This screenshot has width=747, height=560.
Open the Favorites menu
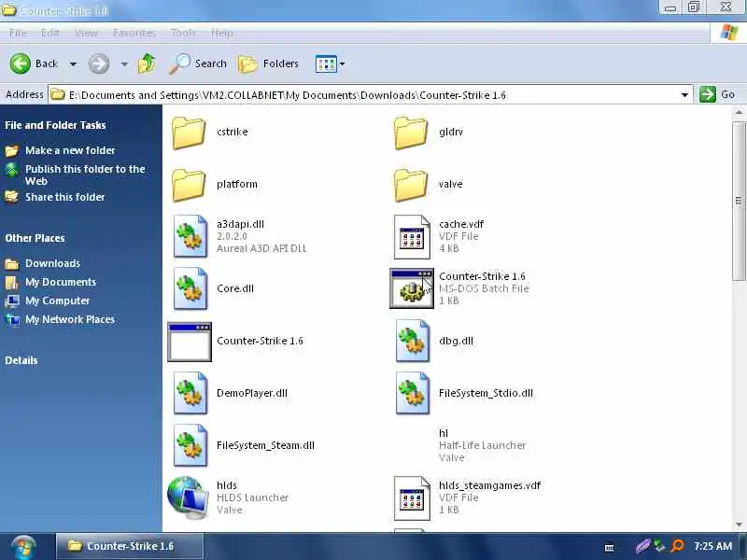pyautogui.click(x=134, y=33)
